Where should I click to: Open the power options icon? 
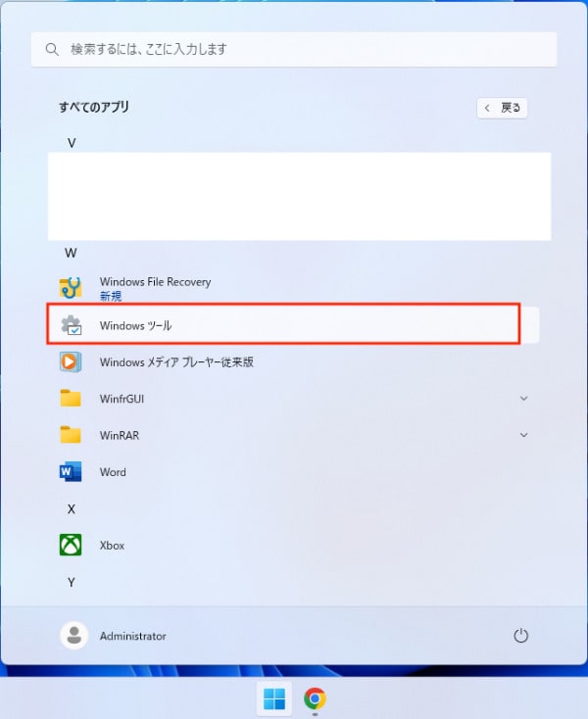520,636
